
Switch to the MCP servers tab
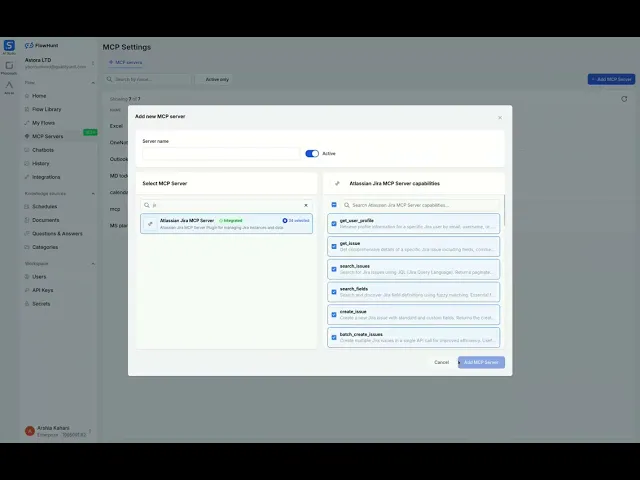coord(125,62)
